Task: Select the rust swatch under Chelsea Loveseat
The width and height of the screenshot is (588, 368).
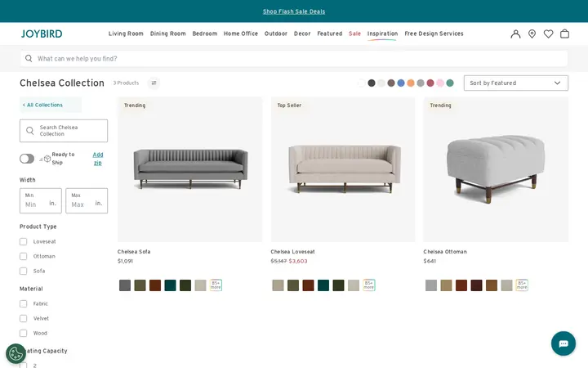Action: (x=308, y=285)
